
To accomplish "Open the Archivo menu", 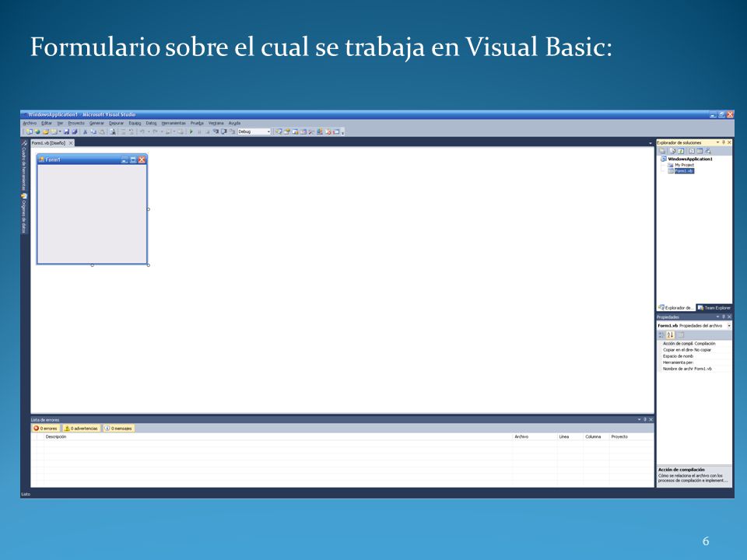I will tap(30, 123).
